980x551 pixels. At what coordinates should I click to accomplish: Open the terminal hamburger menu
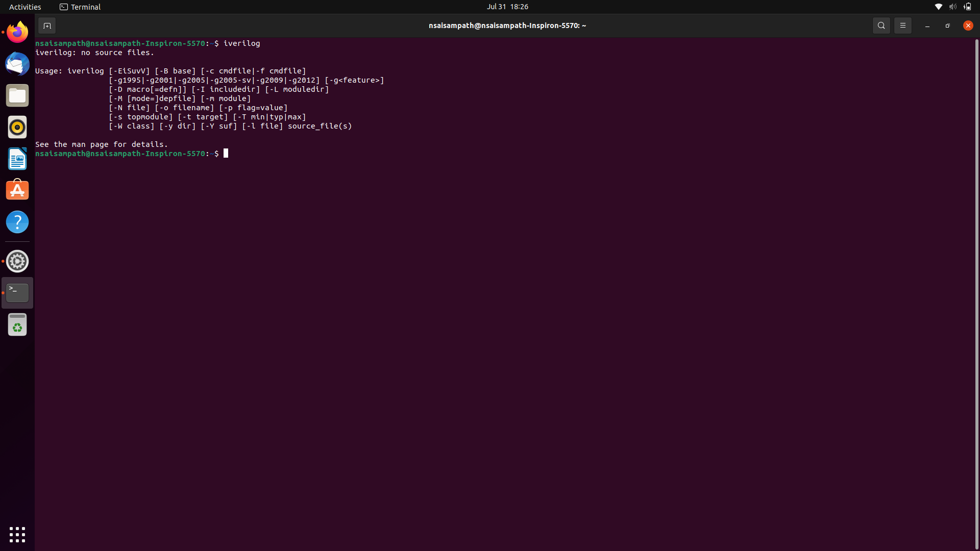(x=902, y=26)
